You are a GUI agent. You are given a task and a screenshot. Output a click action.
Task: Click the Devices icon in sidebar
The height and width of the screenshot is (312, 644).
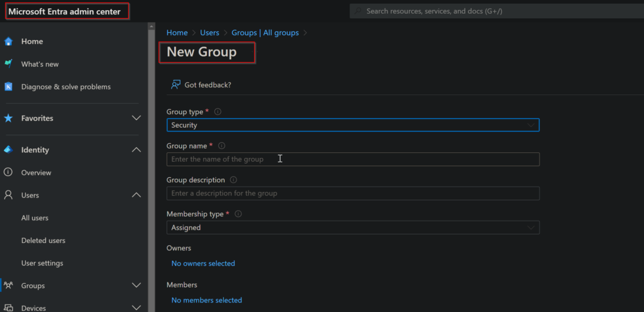8,308
